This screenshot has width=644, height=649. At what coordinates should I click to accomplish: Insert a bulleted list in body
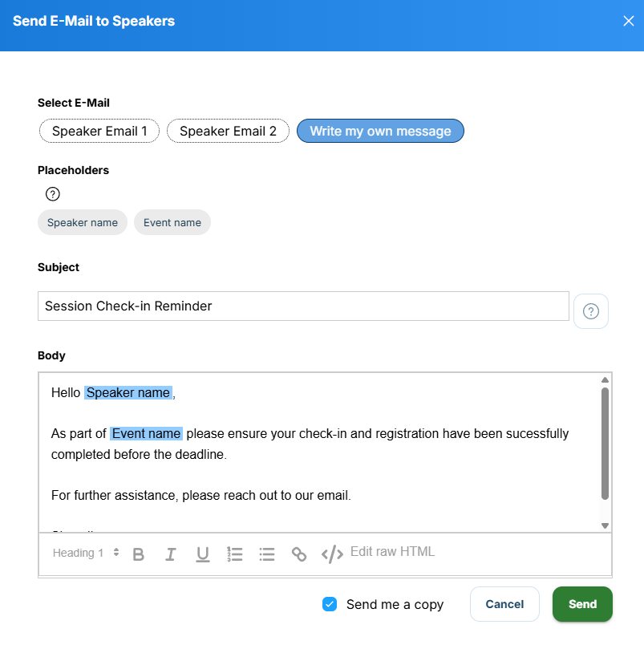pos(267,554)
